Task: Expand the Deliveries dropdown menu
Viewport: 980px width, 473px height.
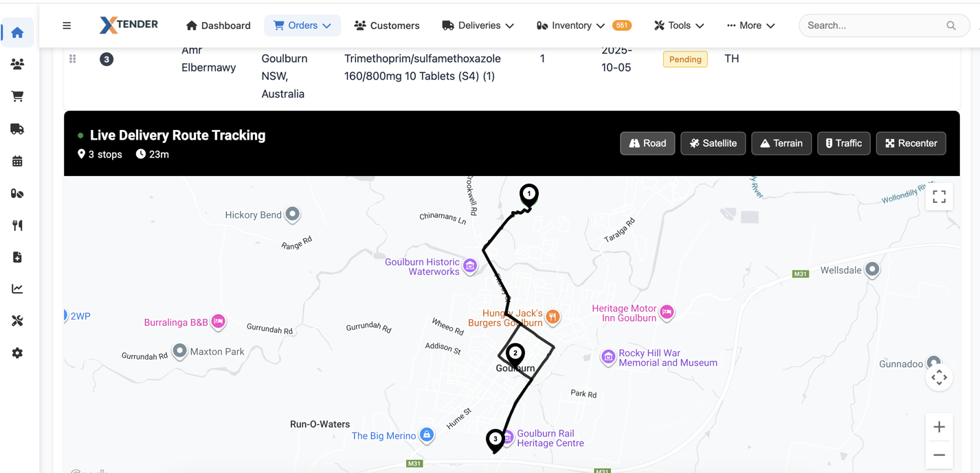Action: pos(478,25)
